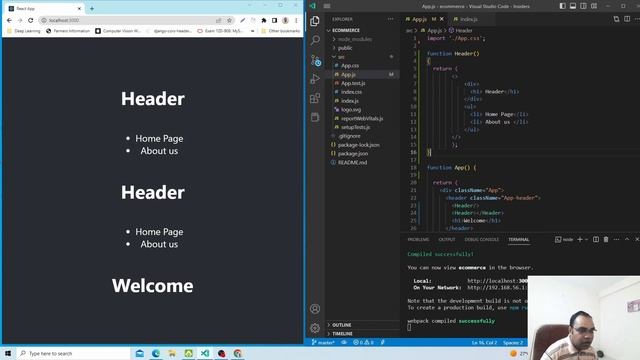Open the Deep Learning bookmarks folder
640x360 pixels.
(24, 31)
